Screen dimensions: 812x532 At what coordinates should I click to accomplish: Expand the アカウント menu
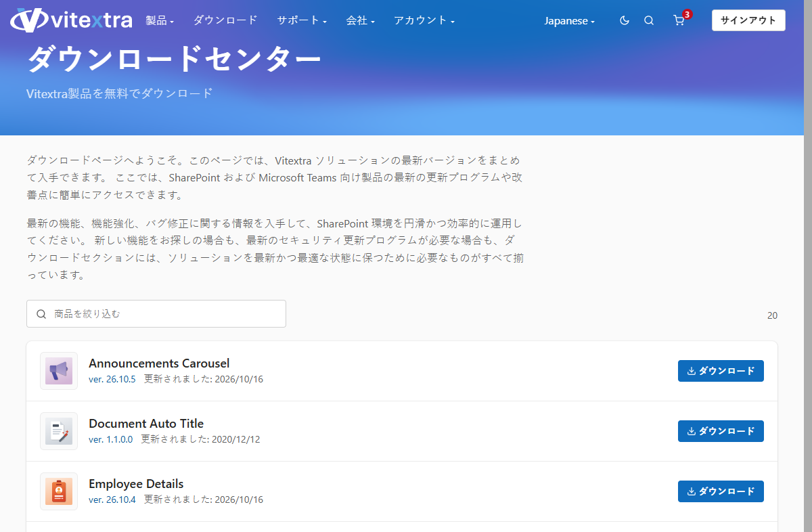click(424, 20)
